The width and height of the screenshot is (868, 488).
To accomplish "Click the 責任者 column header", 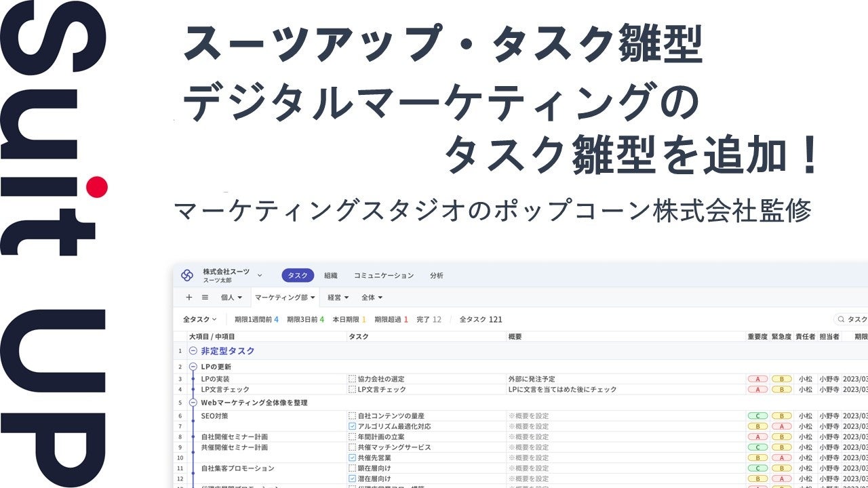I will (805, 336).
